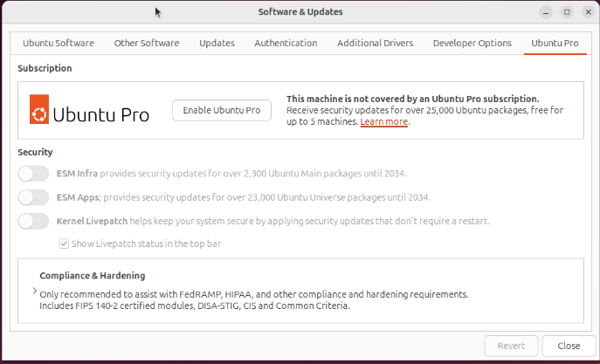Image resolution: width=600 pixels, height=364 pixels.
Task: Click the Revert button
Action: click(x=511, y=346)
